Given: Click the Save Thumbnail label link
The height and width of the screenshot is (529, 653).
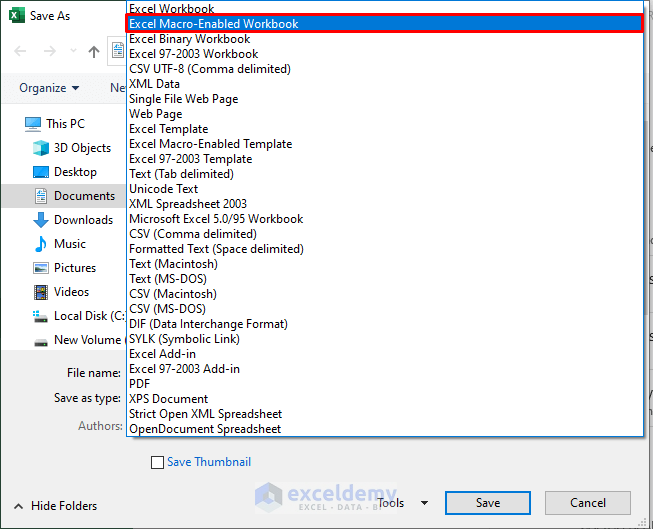Looking at the screenshot, I should point(209,462).
